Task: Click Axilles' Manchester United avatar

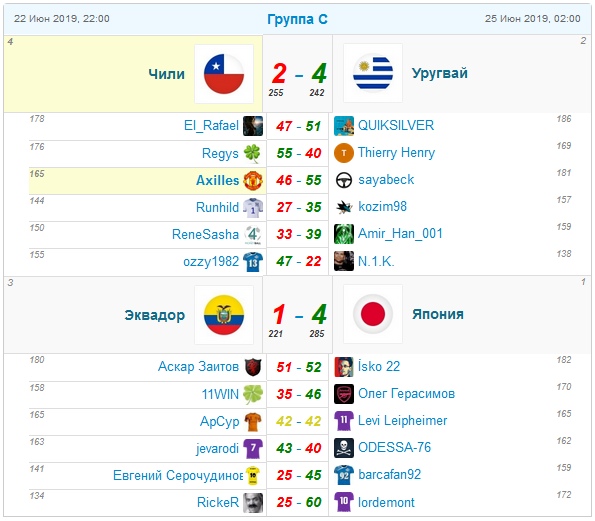Action: (x=253, y=181)
